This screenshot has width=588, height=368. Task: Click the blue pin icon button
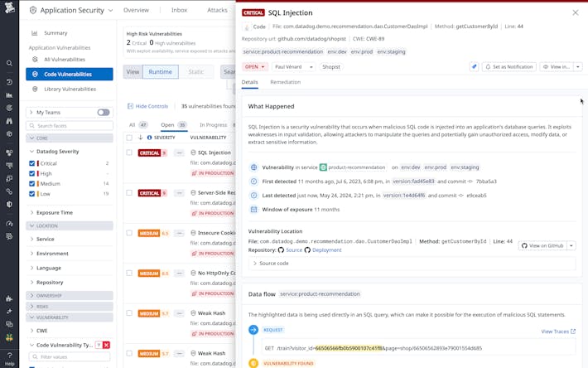[475, 66]
